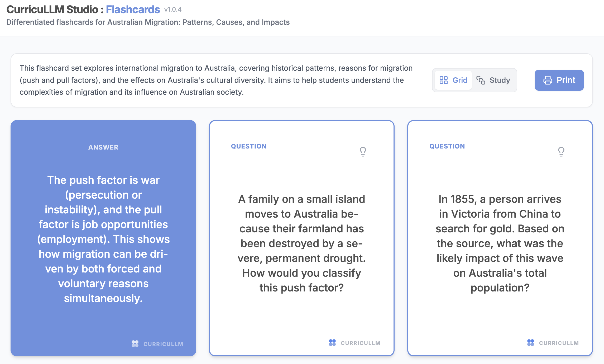Click the ANSWER label on the blue card
The image size is (604, 364).
(103, 147)
